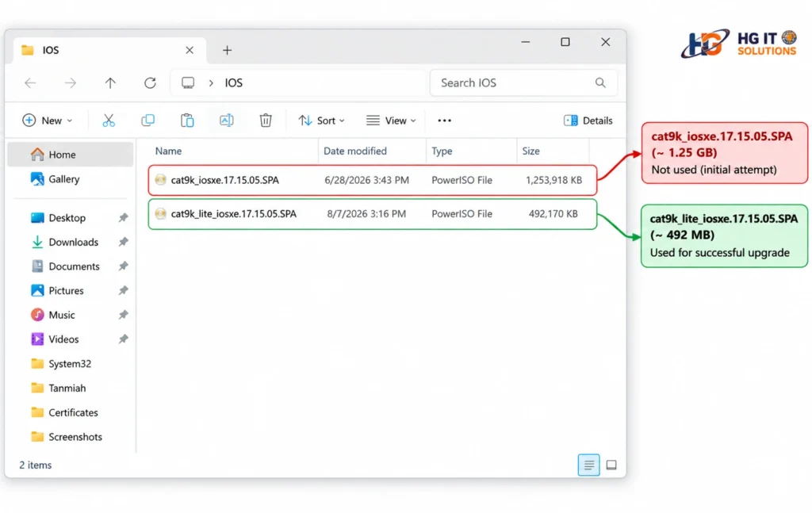
Task: Open Pictures in the sidebar
Action: click(71, 291)
